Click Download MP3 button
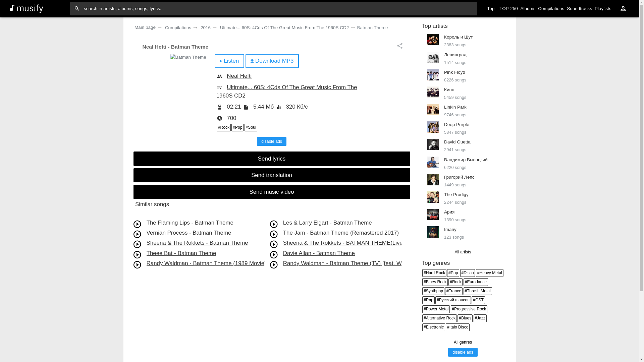 (272, 61)
